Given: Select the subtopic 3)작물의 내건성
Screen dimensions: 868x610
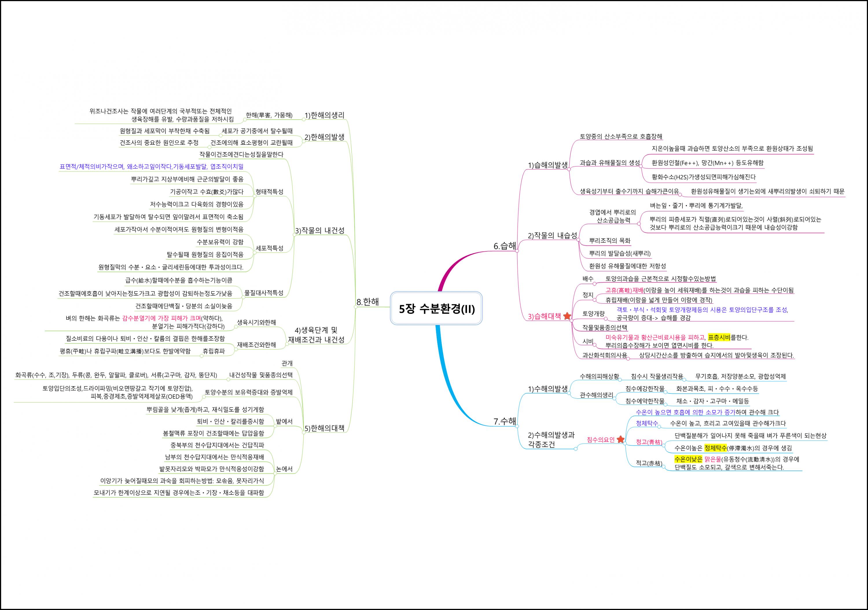Looking at the screenshot, I should click(320, 230).
